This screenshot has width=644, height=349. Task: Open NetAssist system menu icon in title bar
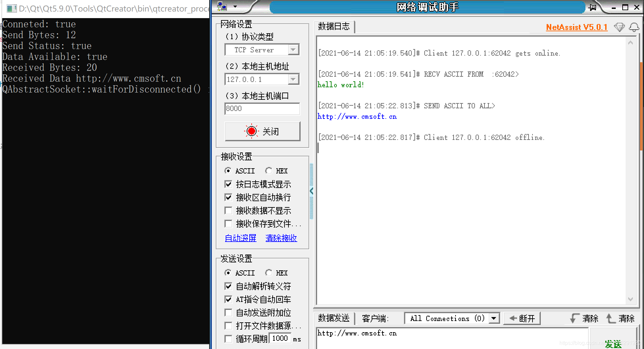click(x=222, y=6)
